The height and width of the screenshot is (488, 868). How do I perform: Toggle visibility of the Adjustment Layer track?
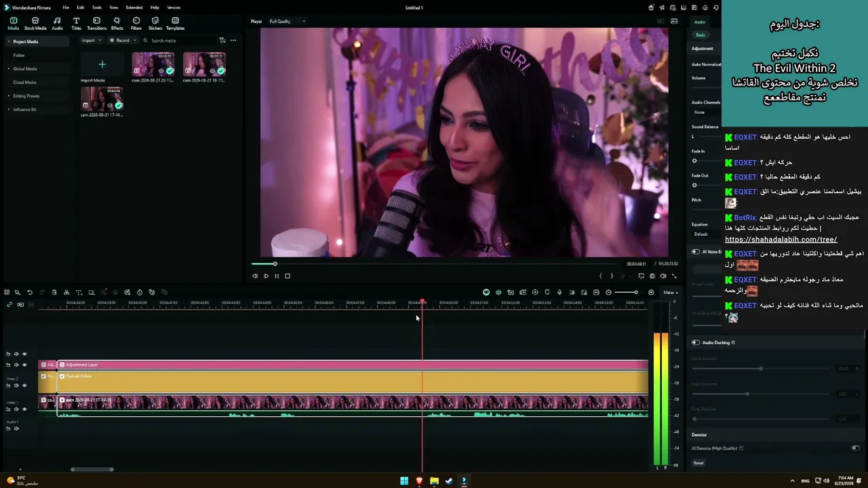click(24, 365)
